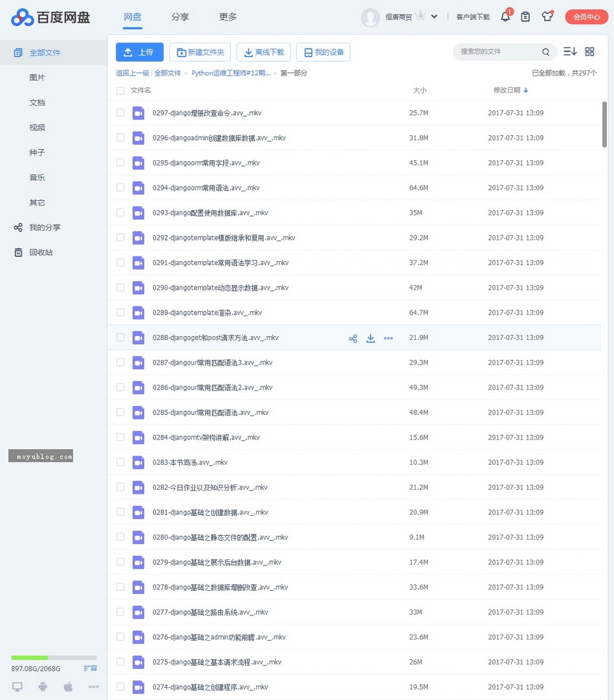Click the share icon on the 0288 file row
614x700 pixels.
(x=353, y=338)
